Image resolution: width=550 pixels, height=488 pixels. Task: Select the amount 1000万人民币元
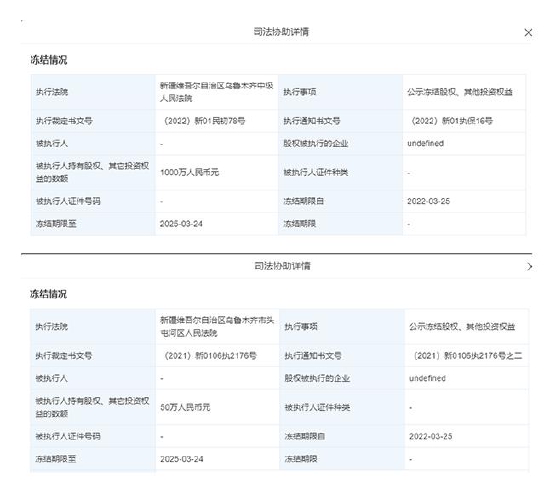pos(189,172)
